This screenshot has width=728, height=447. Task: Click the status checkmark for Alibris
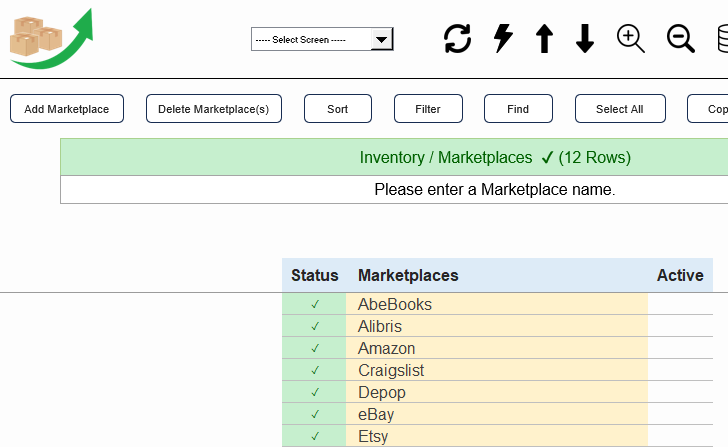click(315, 326)
